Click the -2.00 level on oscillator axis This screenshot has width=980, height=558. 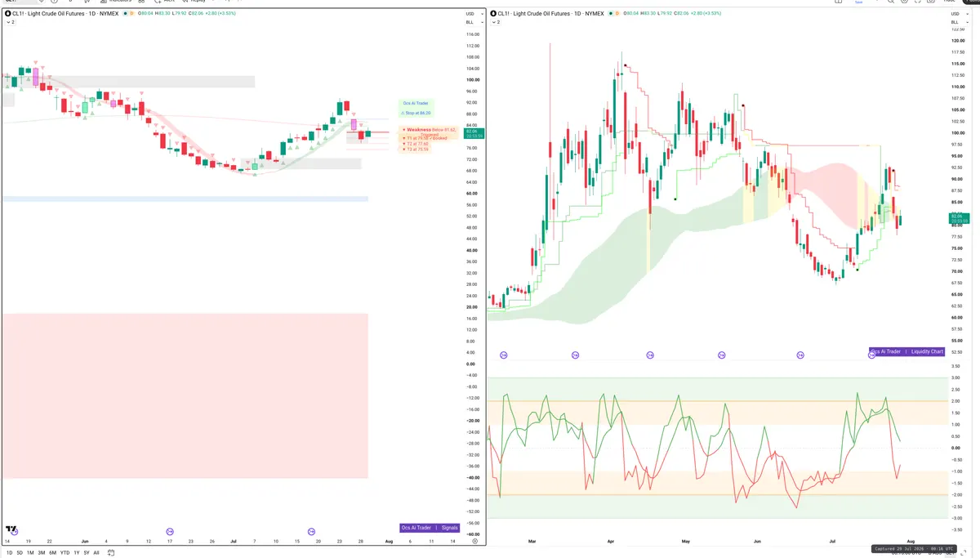955,494
